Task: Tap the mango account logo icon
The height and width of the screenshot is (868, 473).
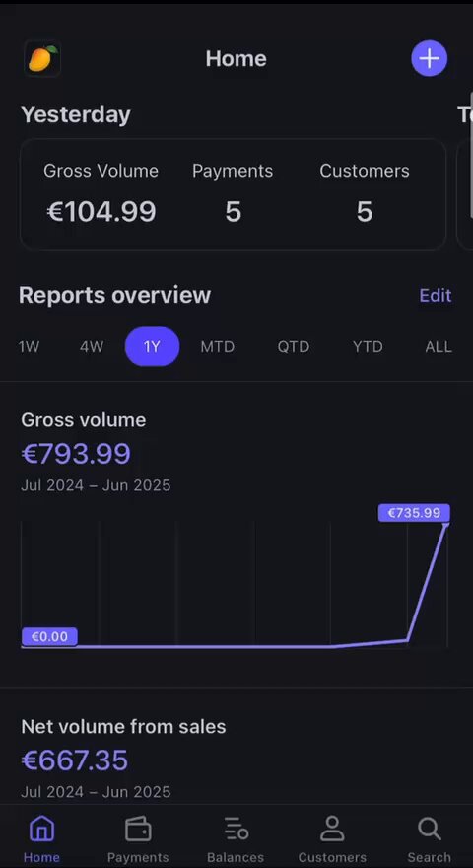Action: (x=42, y=58)
